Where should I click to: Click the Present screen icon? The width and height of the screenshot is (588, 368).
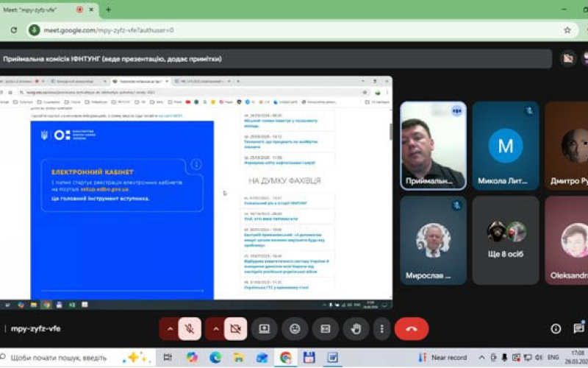click(264, 329)
